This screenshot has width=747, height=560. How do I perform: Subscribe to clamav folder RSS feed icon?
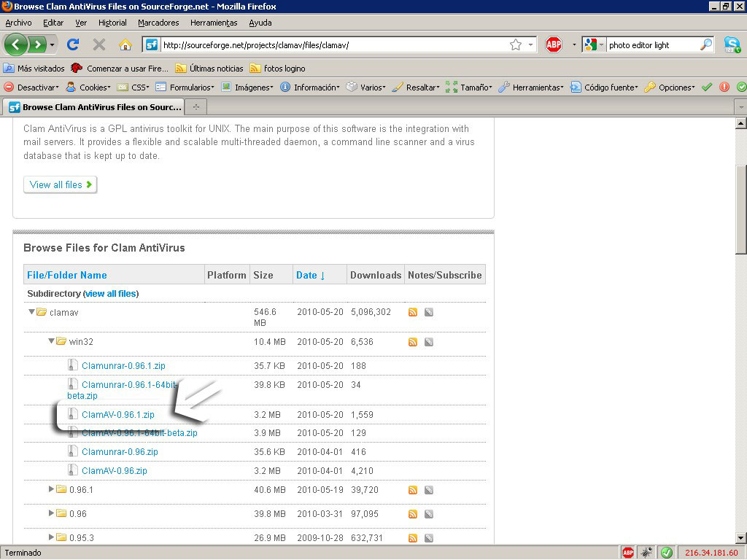click(413, 312)
